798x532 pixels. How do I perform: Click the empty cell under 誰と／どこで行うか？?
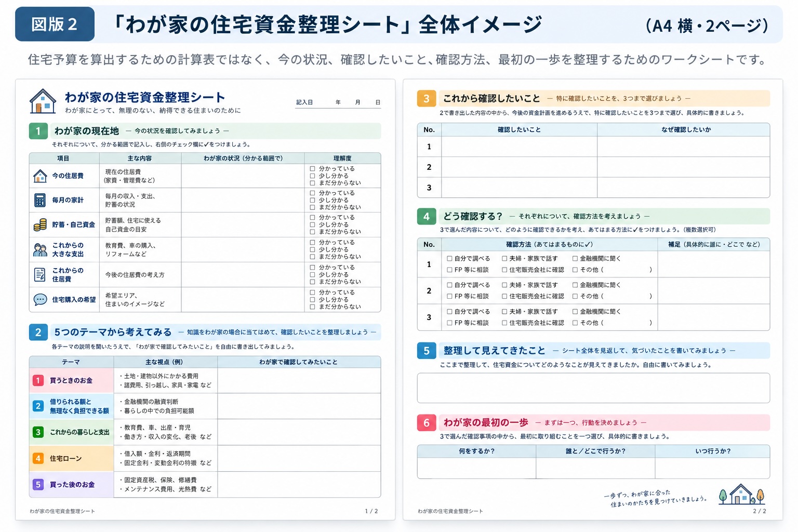(595, 468)
